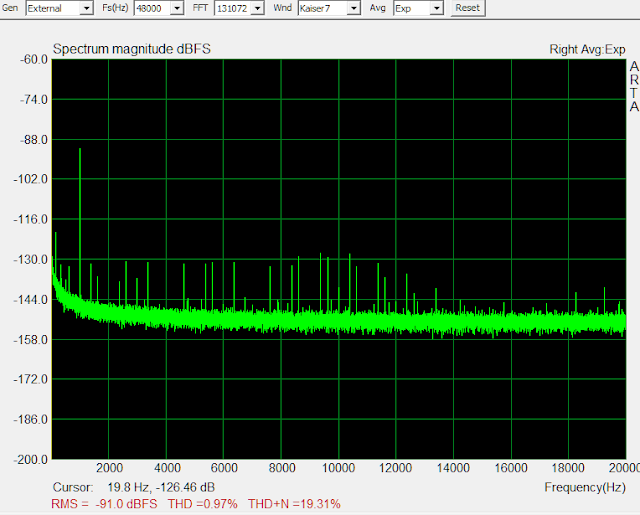Screen dimensions: 640x515
Task: Click the 'Frequency(Hz)' axis label
Action: 584,487
